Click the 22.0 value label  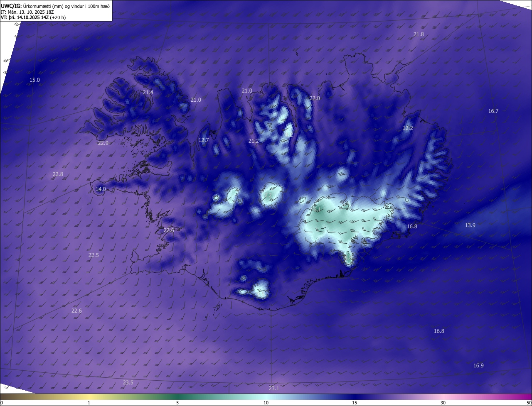[x=315, y=98]
